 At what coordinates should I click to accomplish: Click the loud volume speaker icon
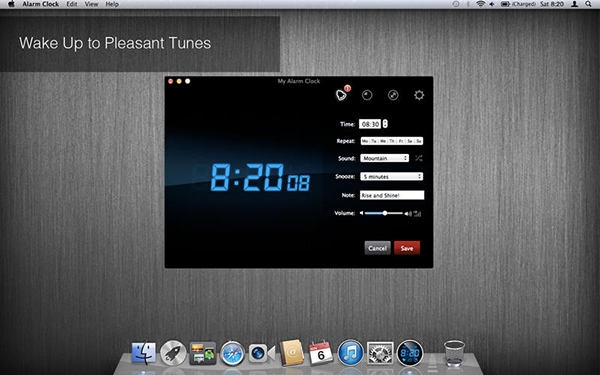(408, 214)
